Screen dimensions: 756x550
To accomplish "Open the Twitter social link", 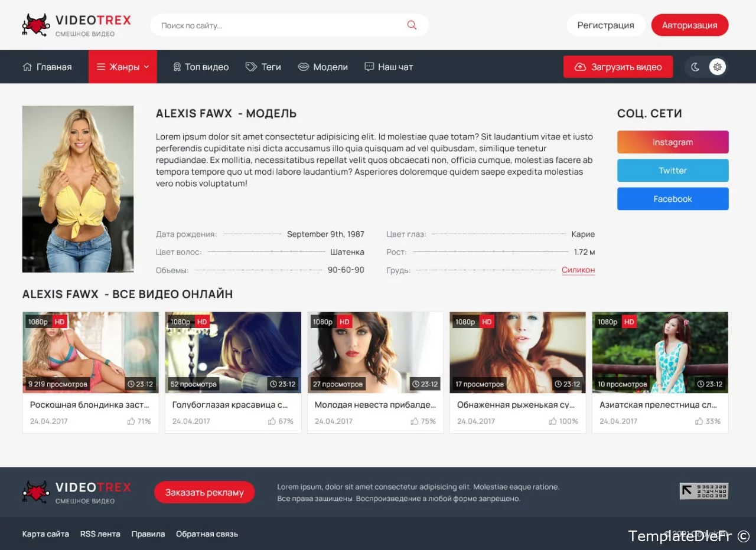I will pyautogui.click(x=673, y=171).
